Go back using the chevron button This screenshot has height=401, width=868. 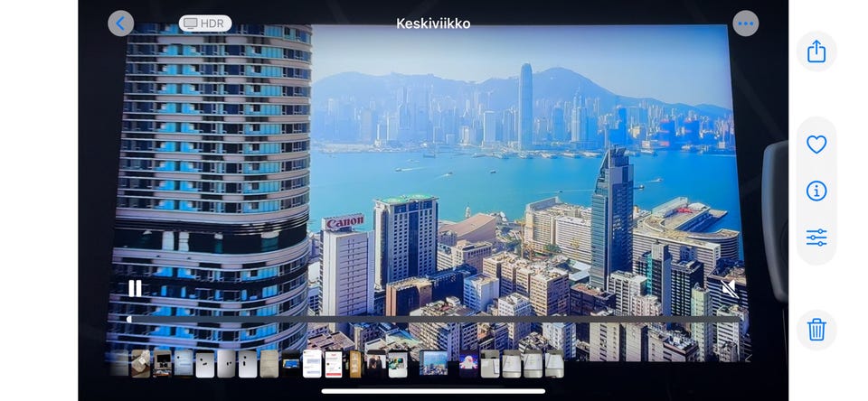click(120, 23)
